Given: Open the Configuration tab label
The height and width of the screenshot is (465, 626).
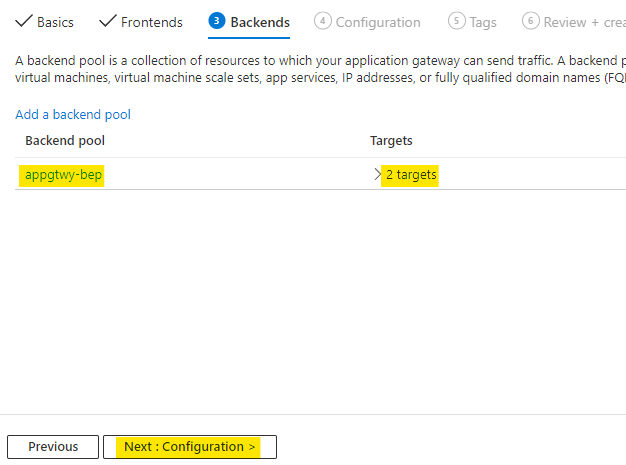Looking at the screenshot, I should pos(377,22).
